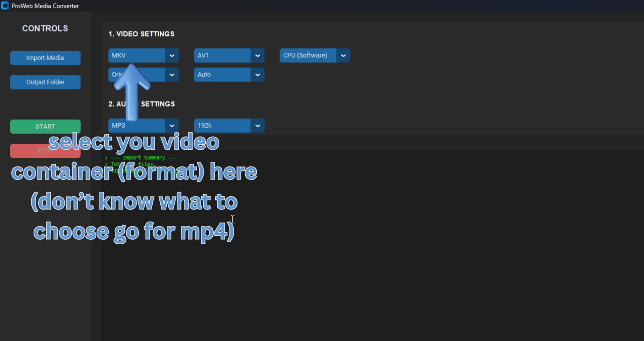Select the Output Folder button
This screenshot has width=644, height=341.
point(45,82)
